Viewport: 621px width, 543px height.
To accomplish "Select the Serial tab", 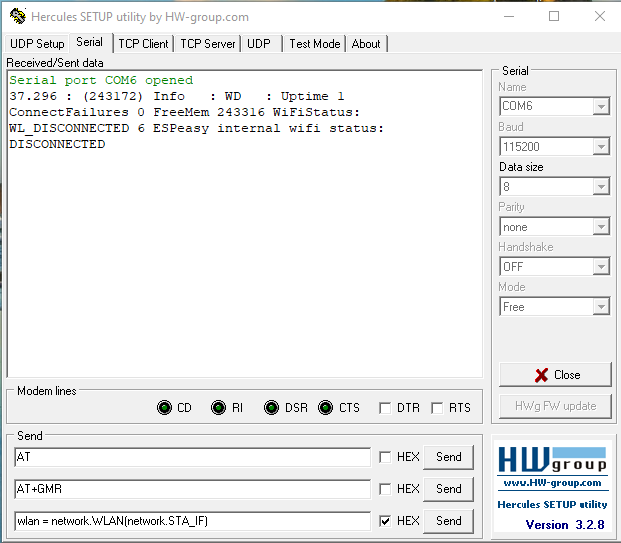I will click(90, 42).
